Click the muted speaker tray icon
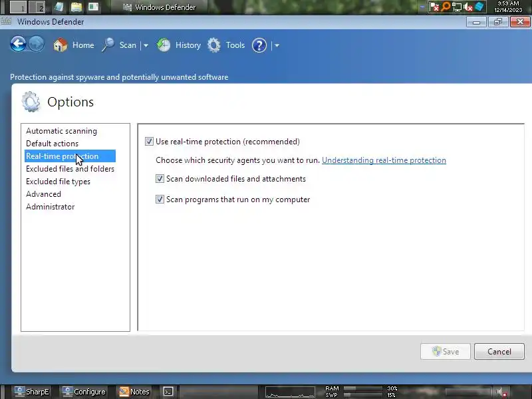This screenshot has height=399, width=532. pyautogui.click(x=468, y=7)
